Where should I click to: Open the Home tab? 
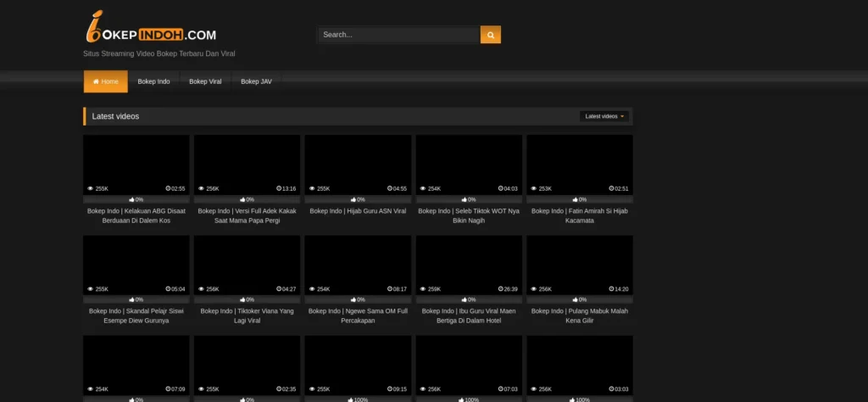106,81
